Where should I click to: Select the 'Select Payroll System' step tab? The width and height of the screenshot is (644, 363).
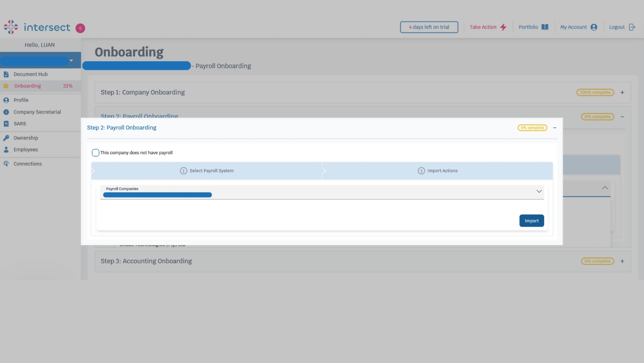(x=207, y=171)
